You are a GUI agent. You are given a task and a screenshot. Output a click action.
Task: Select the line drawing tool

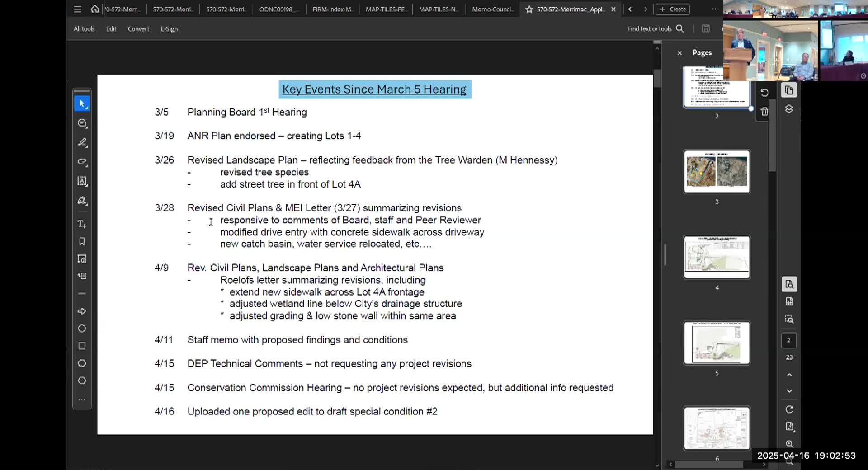pos(82,294)
